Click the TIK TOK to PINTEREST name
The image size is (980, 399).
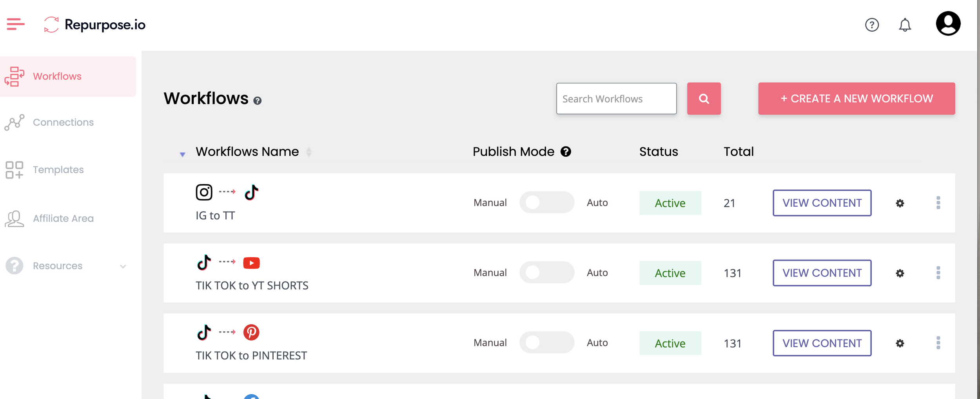click(x=251, y=356)
